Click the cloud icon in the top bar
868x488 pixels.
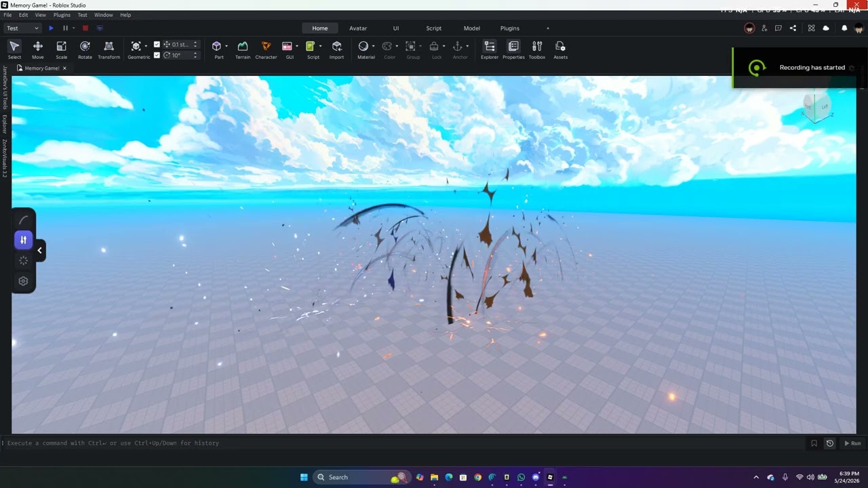pyautogui.click(x=826, y=28)
